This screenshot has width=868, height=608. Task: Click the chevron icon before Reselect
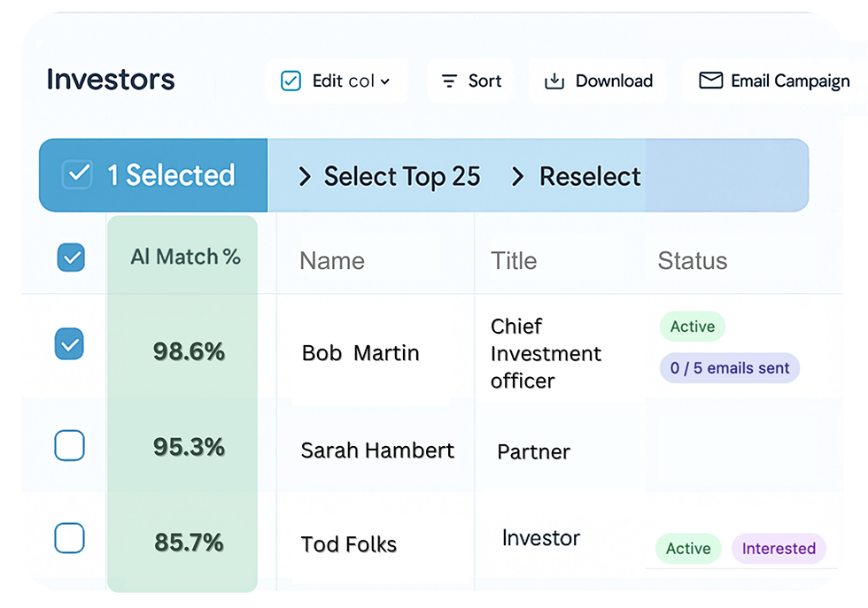click(x=518, y=176)
